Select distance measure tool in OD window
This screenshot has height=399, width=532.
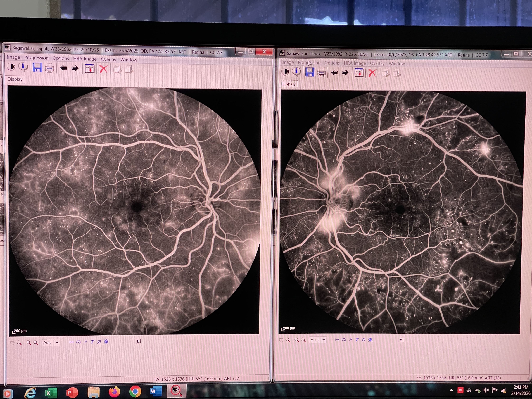click(x=71, y=342)
